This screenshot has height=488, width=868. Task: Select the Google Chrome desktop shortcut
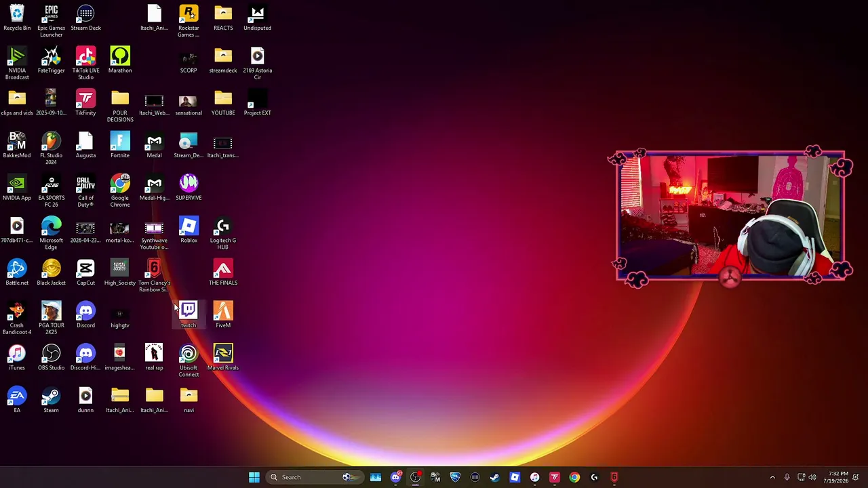click(x=120, y=191)
